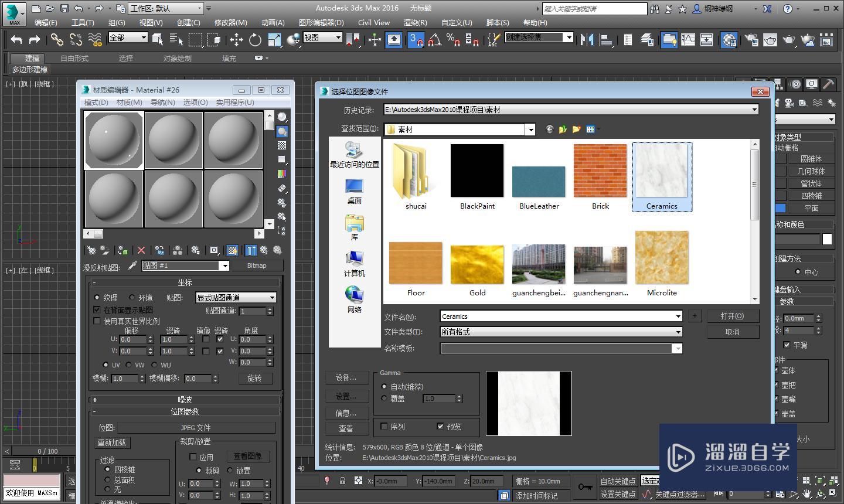Toggle the 预览 (Preview) checkbox
Image resolution: width=844 pixels, height=504 pixels.
click(440, 427)
